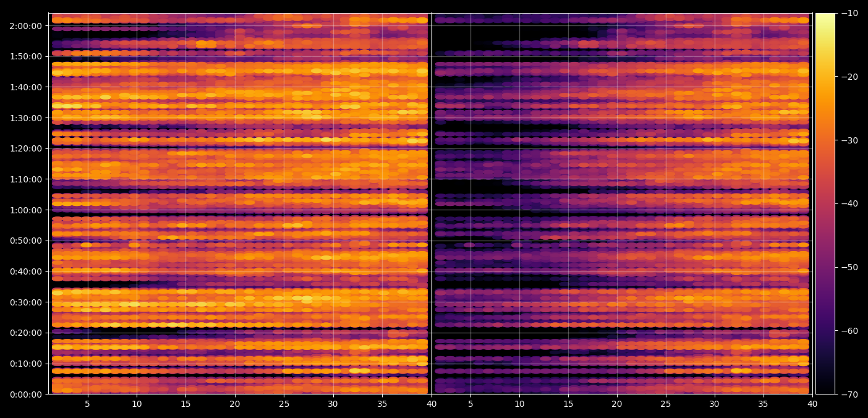The image size is (868, 418).
Task: Select the 1:20:00 y-axis tick label
Action: [25, 148]
